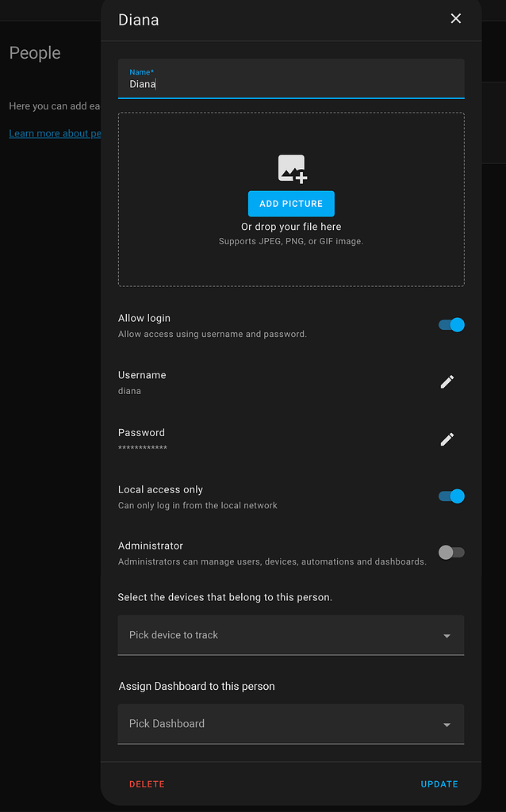The height and width of the screenshot is (812, 506).
Task: Open the Pick Dashboard dropdown
Action: point(291,724)
